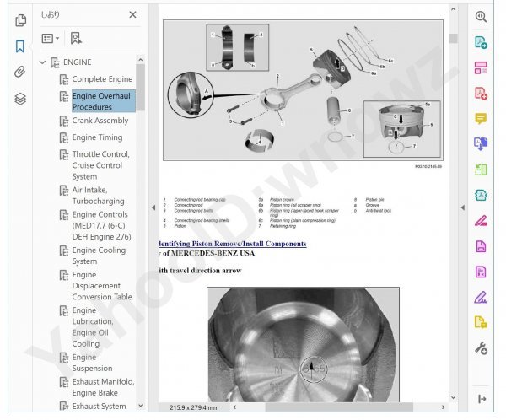Click horizontal scroll right arrow
Viewport: 506px width, 420px height.
443,407
